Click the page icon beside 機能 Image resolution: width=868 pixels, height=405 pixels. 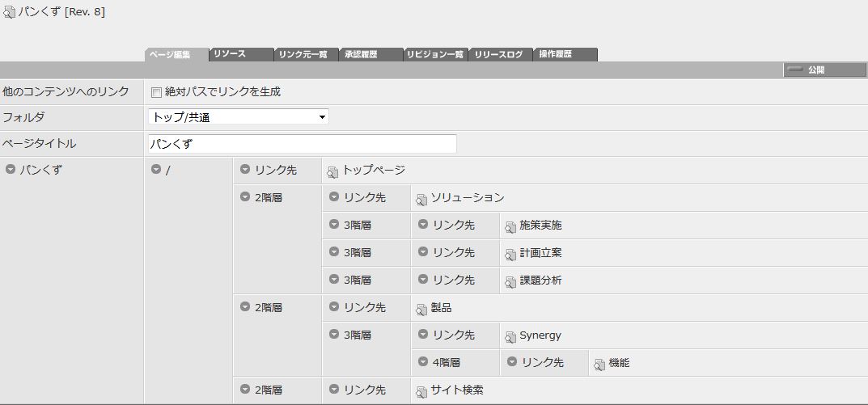pos(599,364)
